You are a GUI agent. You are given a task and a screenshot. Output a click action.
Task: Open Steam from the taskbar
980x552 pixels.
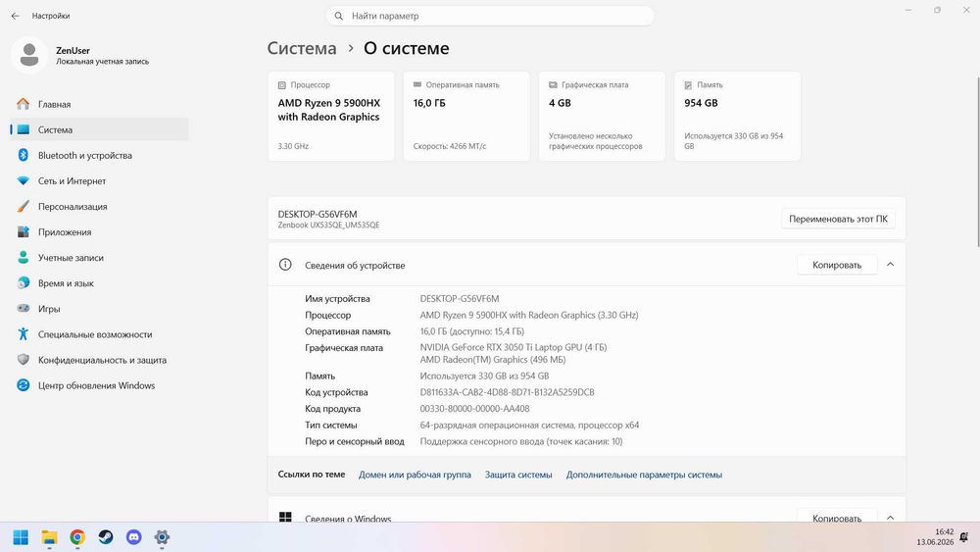click(x=106, y=537)
